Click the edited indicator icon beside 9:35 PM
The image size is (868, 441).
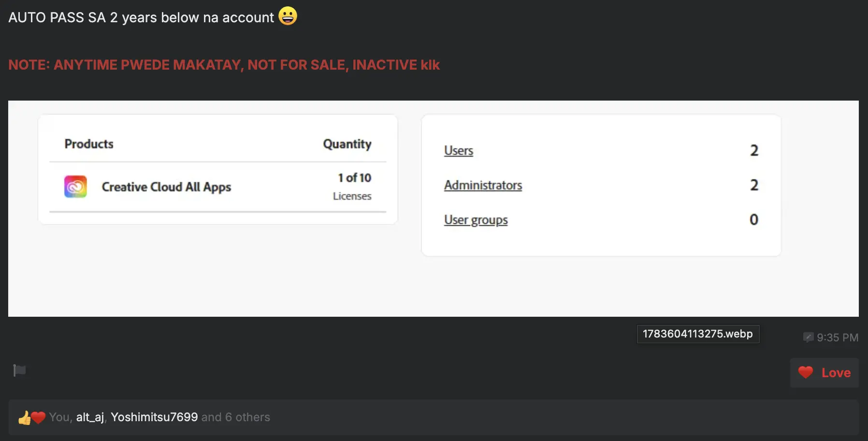[x=808, y=337]
